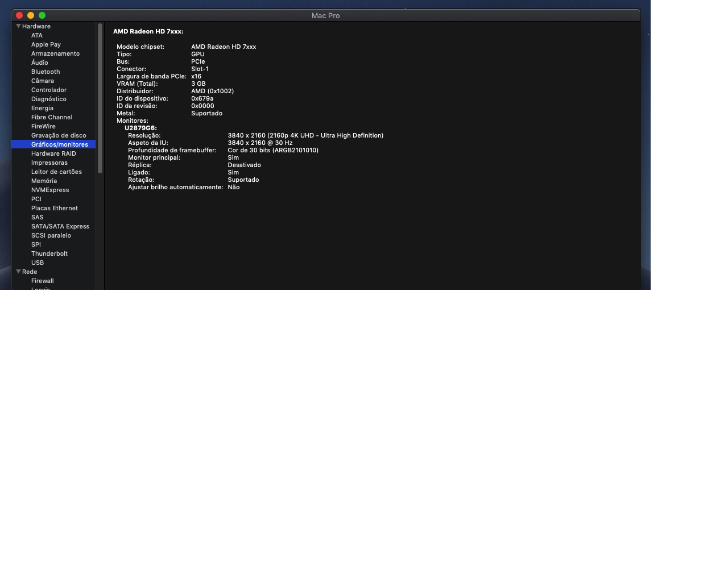Image resolution: width=728 pixels, height=582 pixels.
Task: Close the Mac Pro window
Action: (19, 15)
